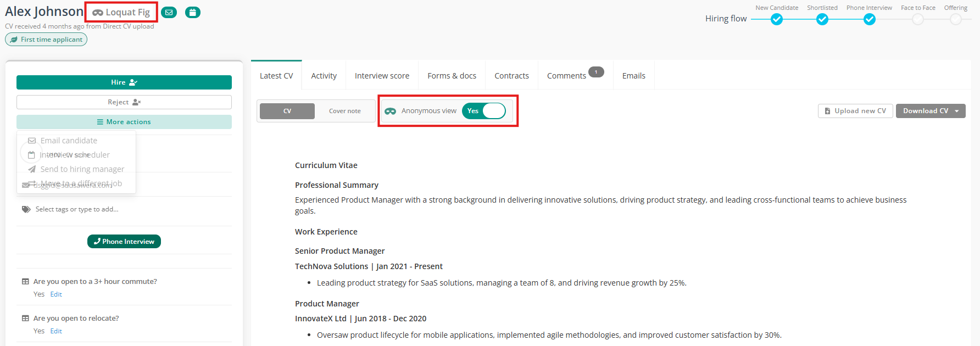
Task: Click the comment count badge on Comments
Action: [x=596, y=72]
